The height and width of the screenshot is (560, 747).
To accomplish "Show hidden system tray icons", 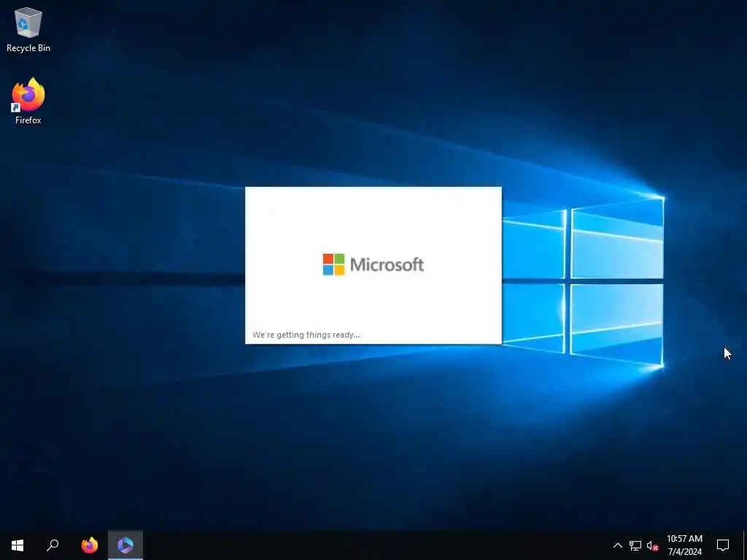I will coord(617,545).
